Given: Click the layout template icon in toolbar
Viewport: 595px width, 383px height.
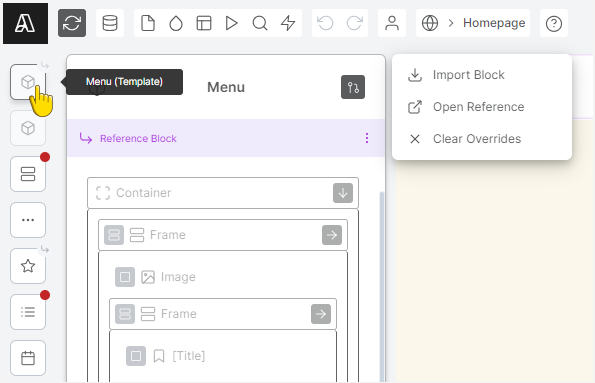Looking at the screenshot, I should pyautogui.click(x=204, y=23).
